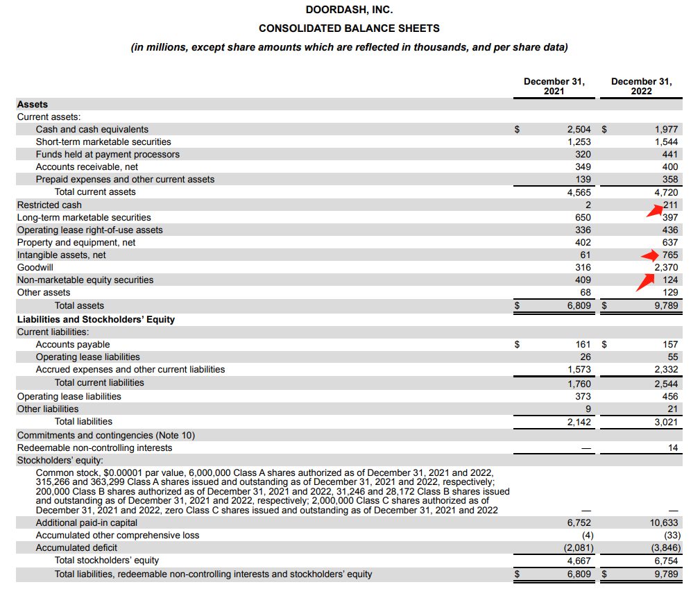Click the 'Restricted cash' row label
Screen dimensions: 700x589
[x=49, y=205]
